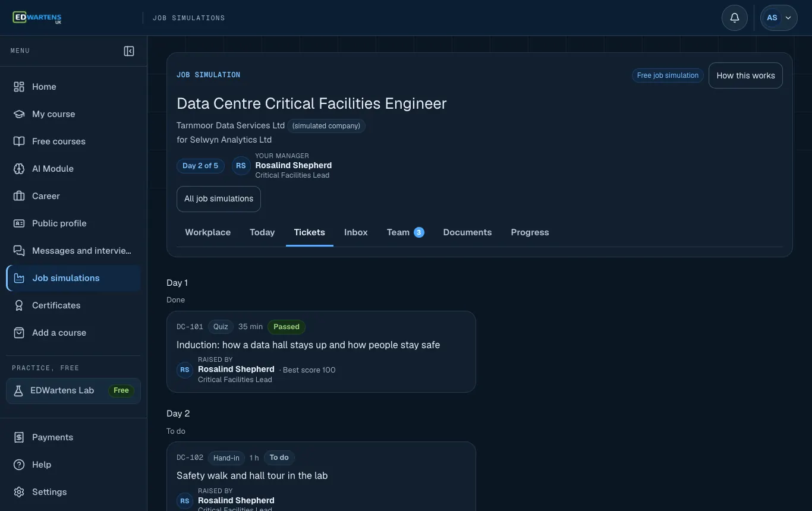
Task: Open ticket DC-101 Induction card
Action: pos(321,352)
